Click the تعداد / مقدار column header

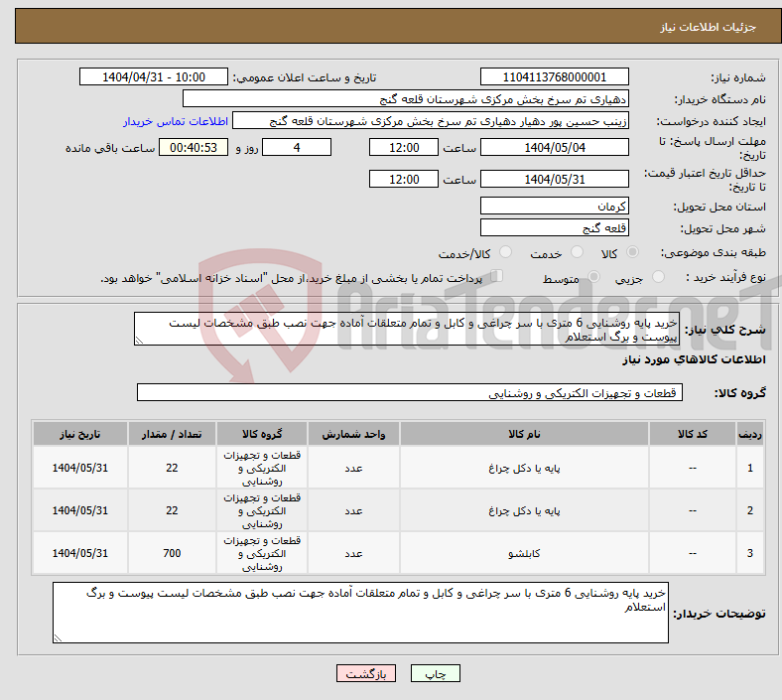(172, 434)
